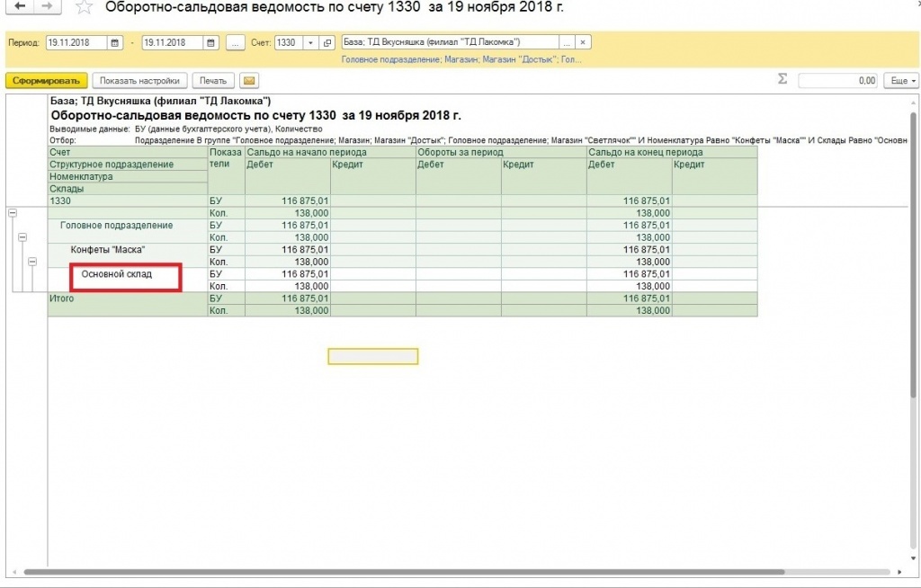The width and height of the screenshot is (921, 588).
Task: Focus the period end date field
Action: point(173,43)
